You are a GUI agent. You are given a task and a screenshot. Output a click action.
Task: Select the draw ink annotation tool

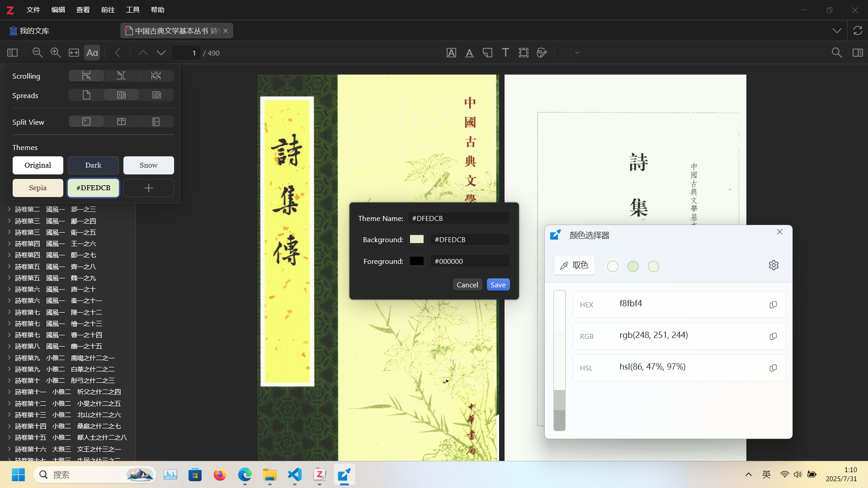pos(542,53)
